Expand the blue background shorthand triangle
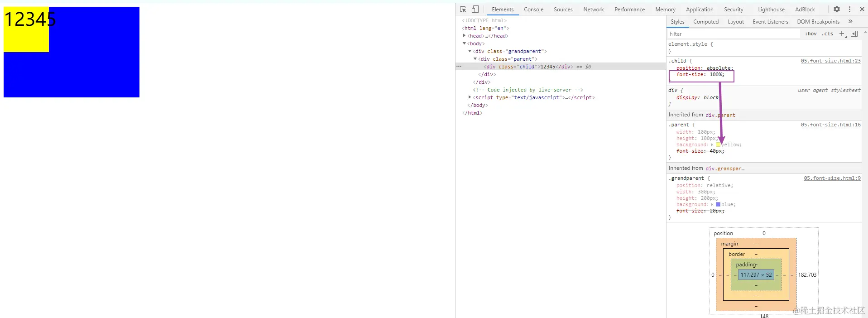The height and width of the screenshot is (318, 868). [x=712, y=205]
